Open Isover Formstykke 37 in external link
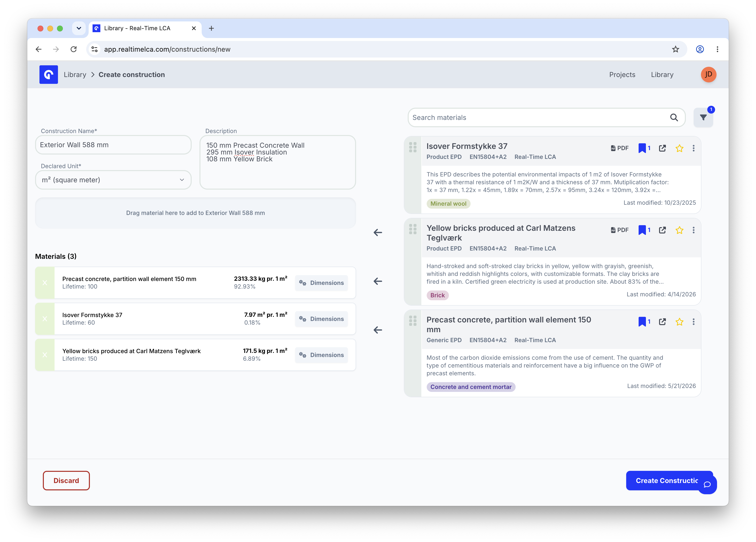The height and width of the screenshot is (542, 756). point(662,148)
